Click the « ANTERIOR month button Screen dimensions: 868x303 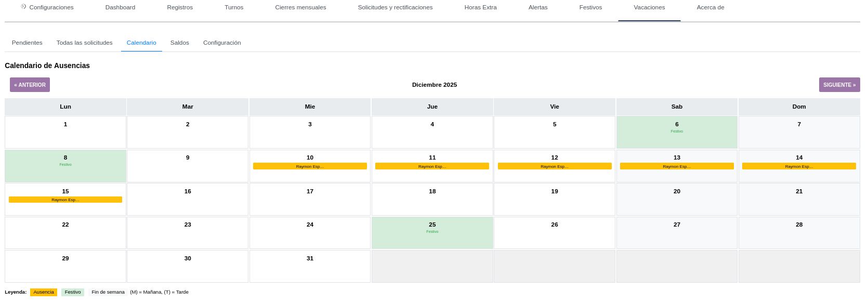(x=30, y=85)
